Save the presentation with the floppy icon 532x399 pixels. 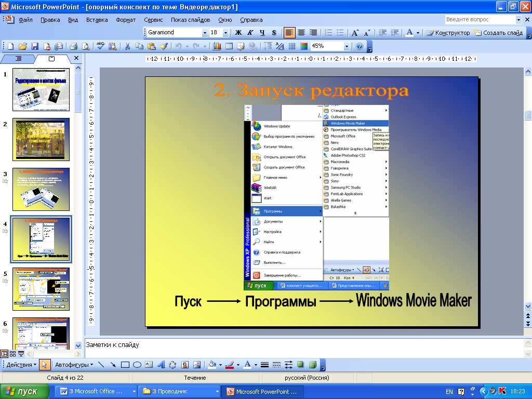[35, 46]
